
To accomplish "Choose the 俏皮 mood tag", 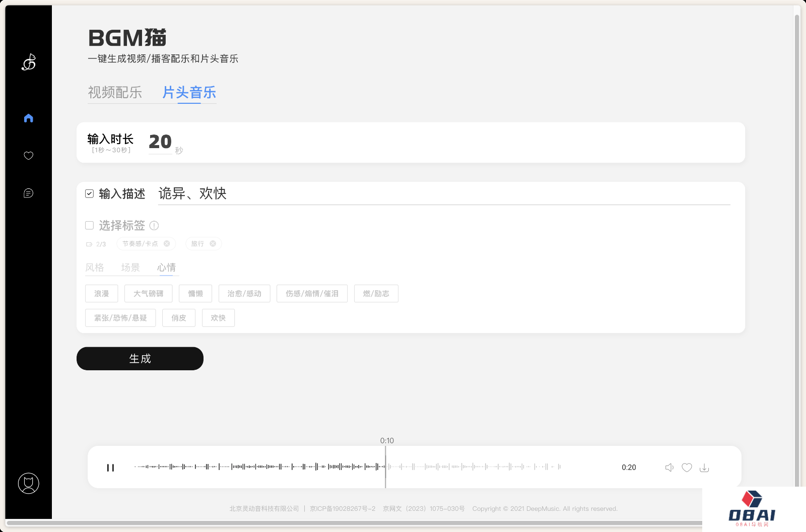I will pos(179,318).
